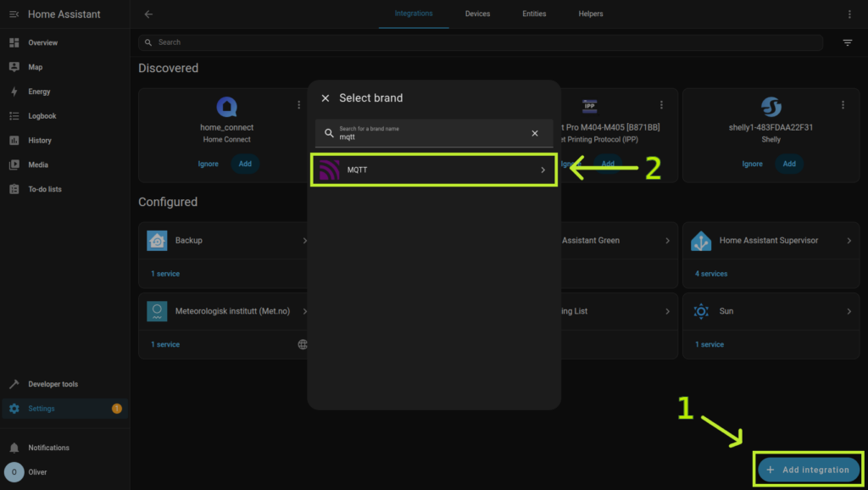
Task: Switch to the Helpers tab
Action: 591,14
